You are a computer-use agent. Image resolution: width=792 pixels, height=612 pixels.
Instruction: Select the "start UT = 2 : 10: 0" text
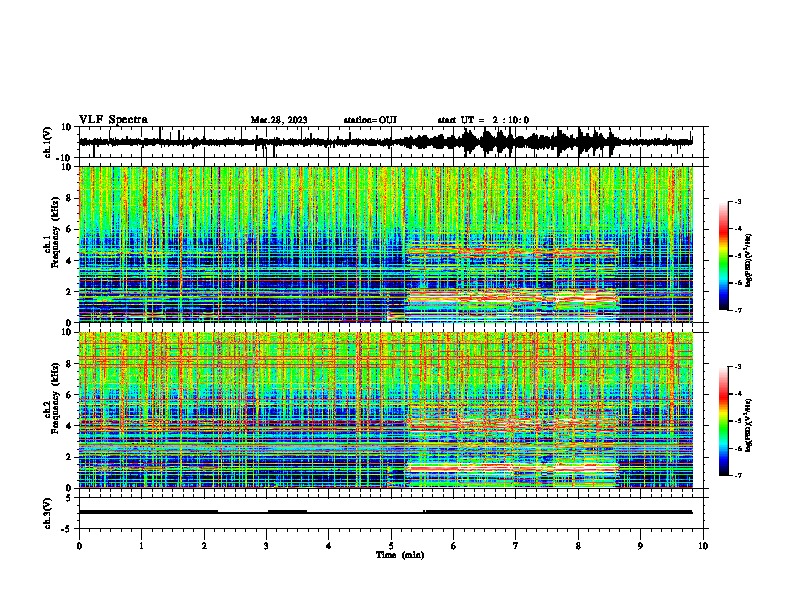(483, 120)
